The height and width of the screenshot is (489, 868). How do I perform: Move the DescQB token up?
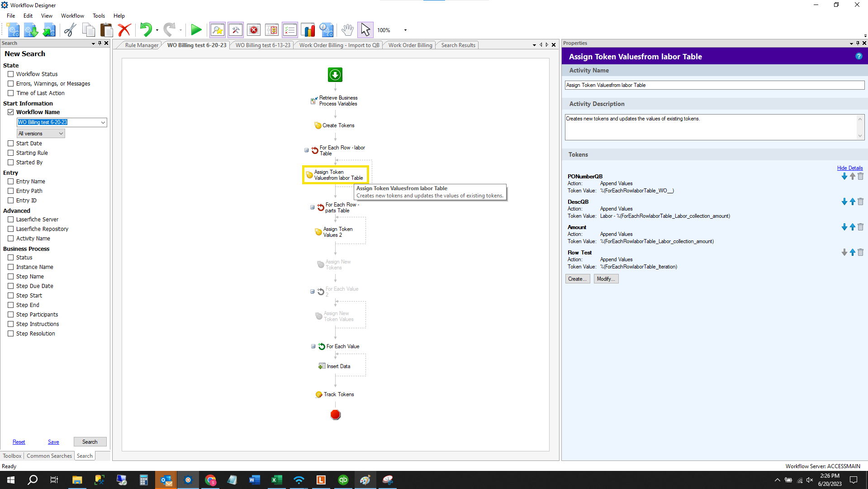click(852, 202)
